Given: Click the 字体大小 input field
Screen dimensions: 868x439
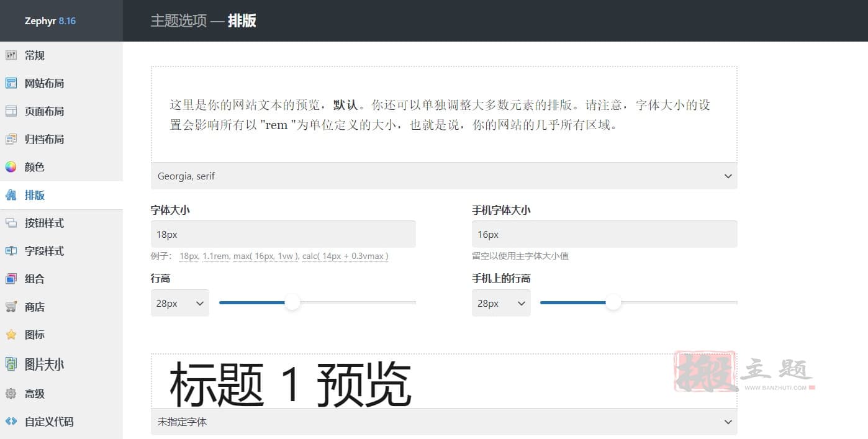Looking at the screenshot, I should click(283, 234).
